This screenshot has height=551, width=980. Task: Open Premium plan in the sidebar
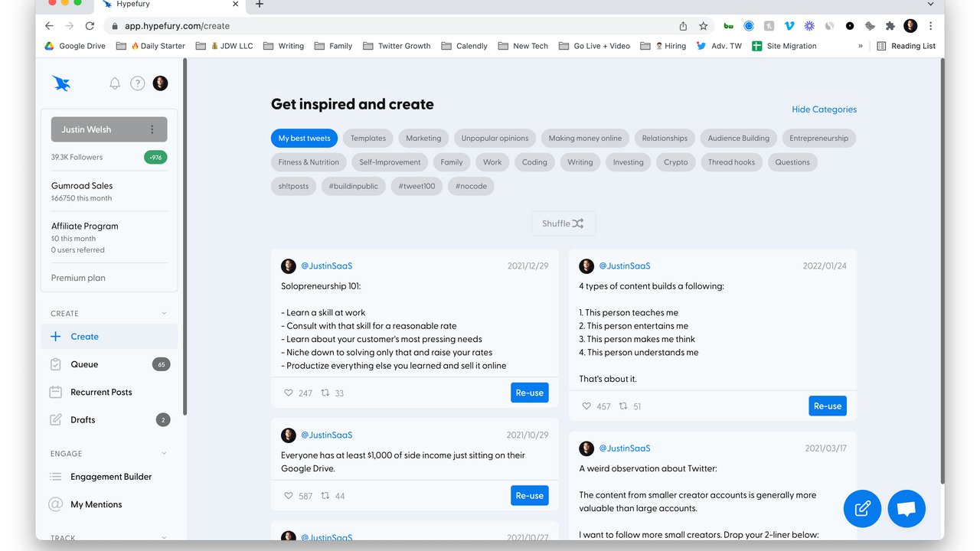pyautogui.click(x=78, y=278)
